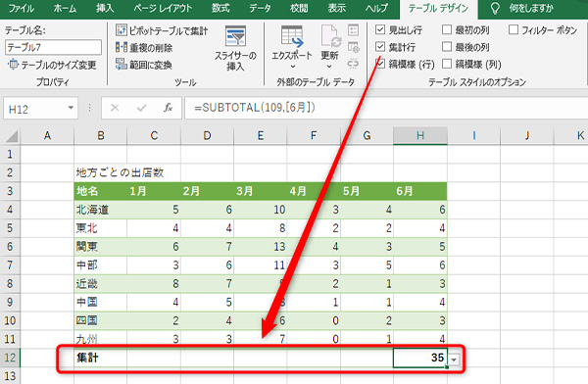This screenshot has height=384, width=588.
Task: Click the unlink table small icon
Action: [353, 65]
